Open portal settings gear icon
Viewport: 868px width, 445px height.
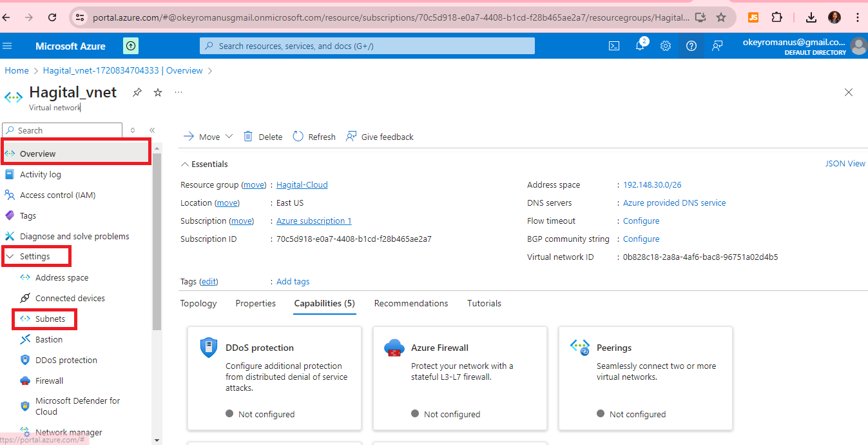coord(666,46)
